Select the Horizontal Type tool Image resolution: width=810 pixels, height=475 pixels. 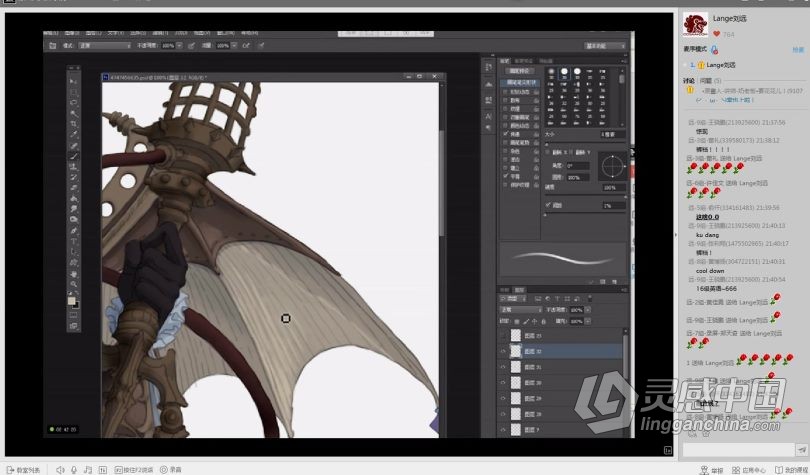[73, 242]
